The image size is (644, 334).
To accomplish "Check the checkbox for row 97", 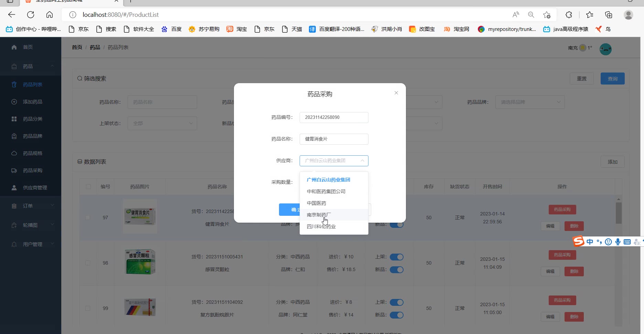I will 88,218.
